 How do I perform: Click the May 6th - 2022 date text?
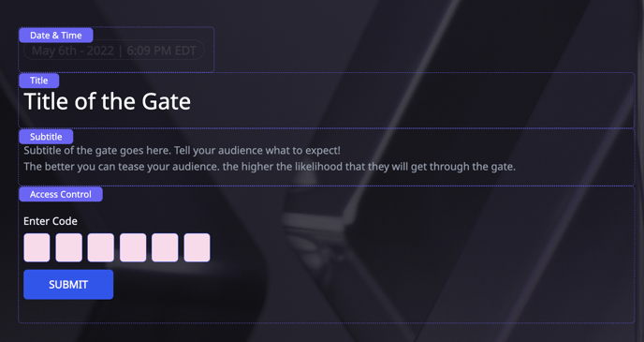73,51
